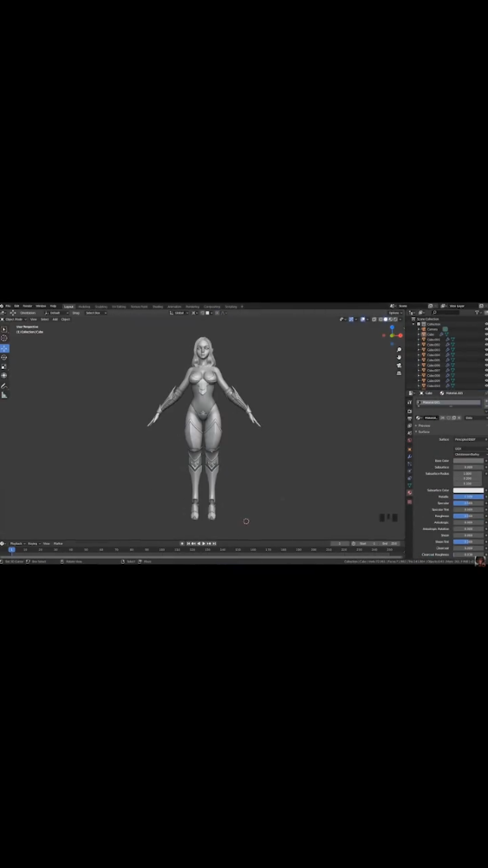This screenshot has height=868, width=488.
Task: Open the Marker menu in timeline
Action: click(58, 544)
